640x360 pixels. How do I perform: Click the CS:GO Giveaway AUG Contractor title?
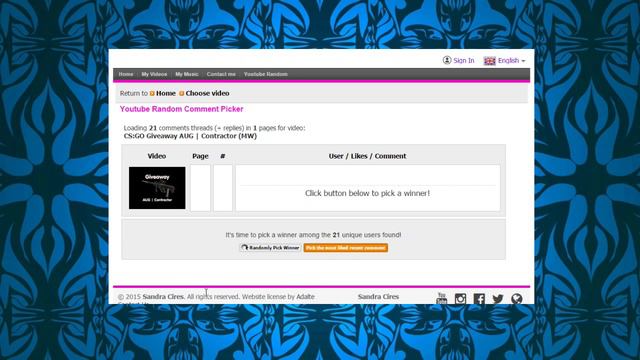190,136
